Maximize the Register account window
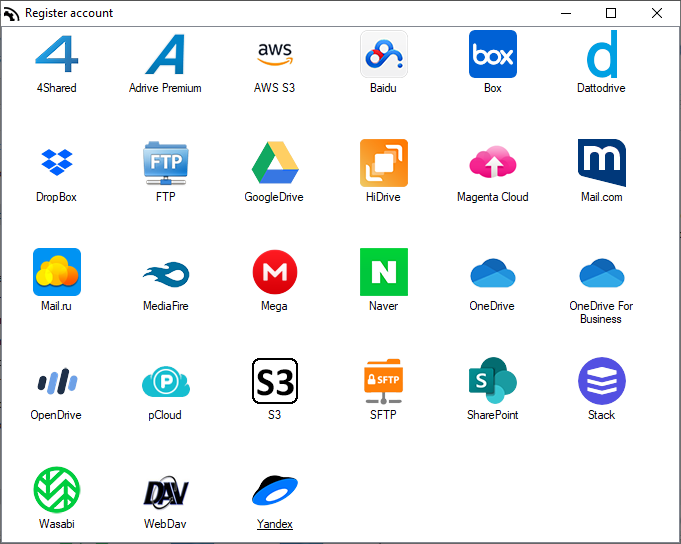The width and height of the screenshot is (681, 544). pos(611,13)
